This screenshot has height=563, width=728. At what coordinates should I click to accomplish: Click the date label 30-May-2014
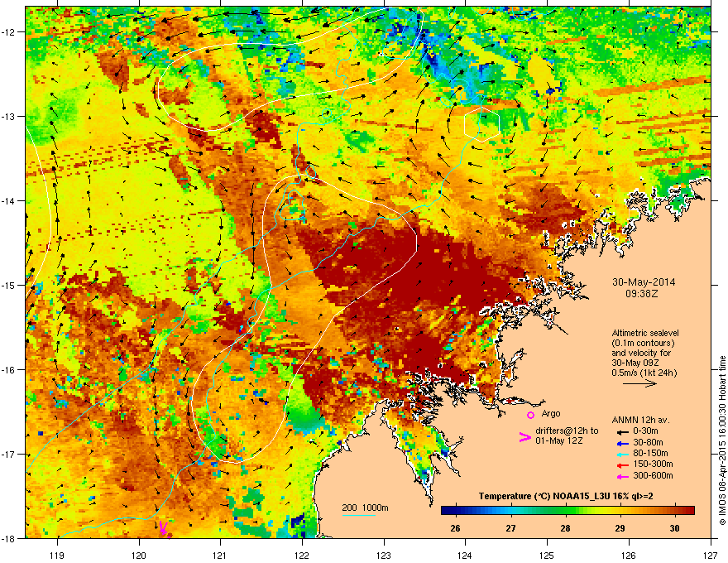coord(644,282)
